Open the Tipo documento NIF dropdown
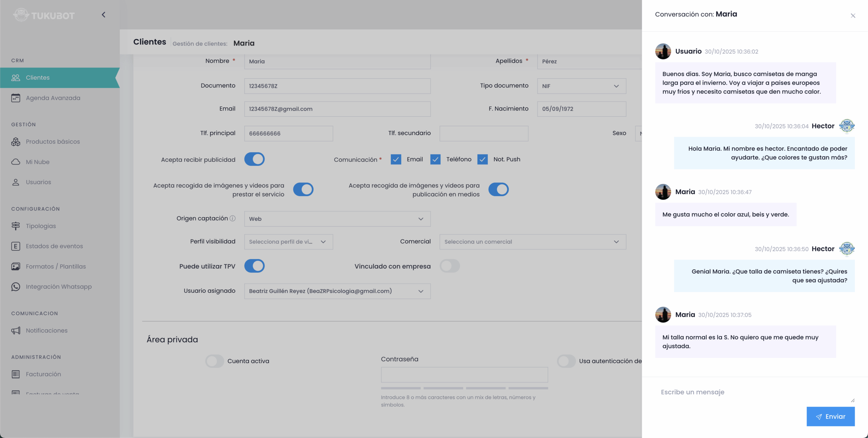 [x=581, y=86]
